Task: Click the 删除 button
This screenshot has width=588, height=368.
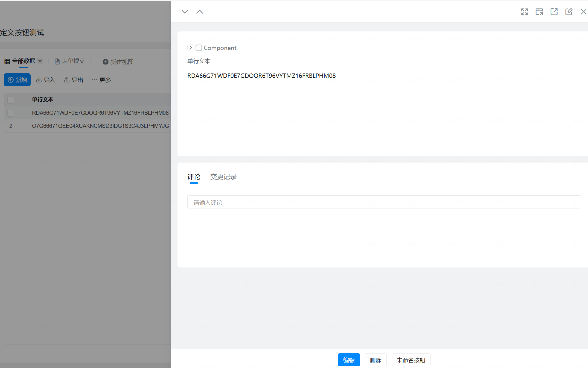Action: click(x=375, y=360)
